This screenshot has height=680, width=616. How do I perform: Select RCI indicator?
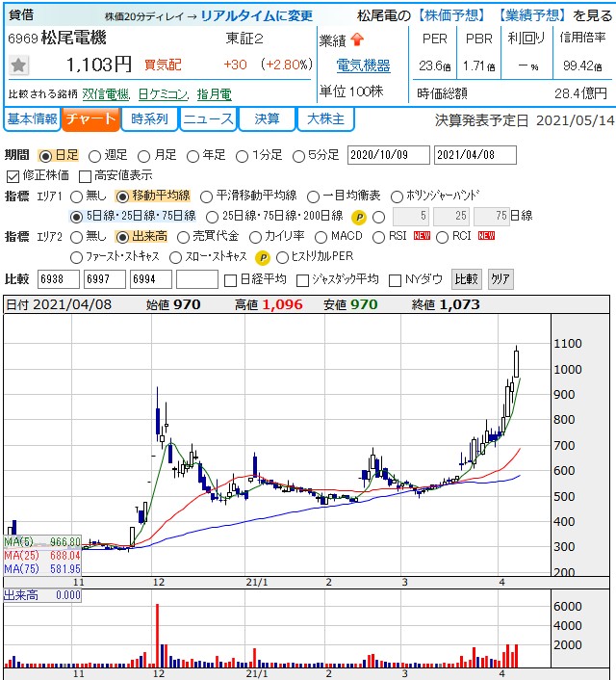(442, 237)
